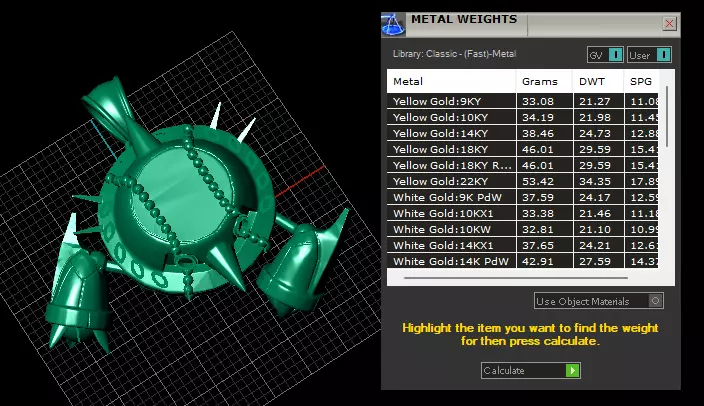Click the Calculate button

pyautogui.click(x=531, y=371)
